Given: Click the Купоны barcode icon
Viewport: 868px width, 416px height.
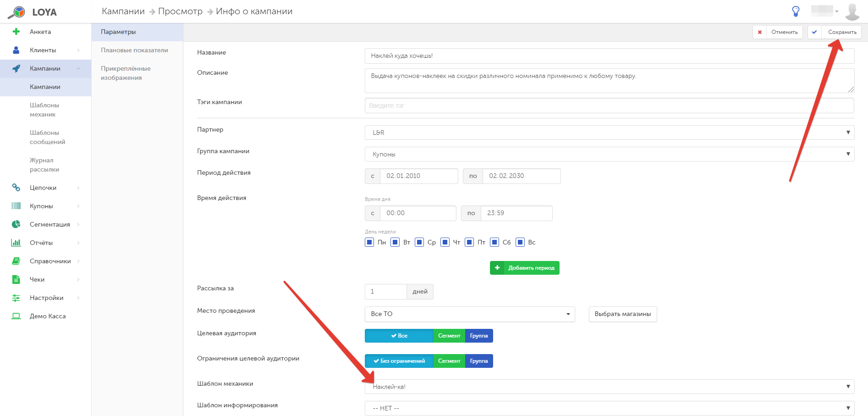Looking at the screenshot, I should (16, 206).
